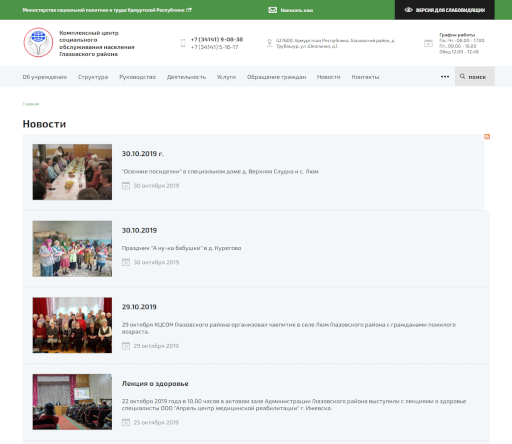Click the envelope icon to write us

click(x=273, y=10)
